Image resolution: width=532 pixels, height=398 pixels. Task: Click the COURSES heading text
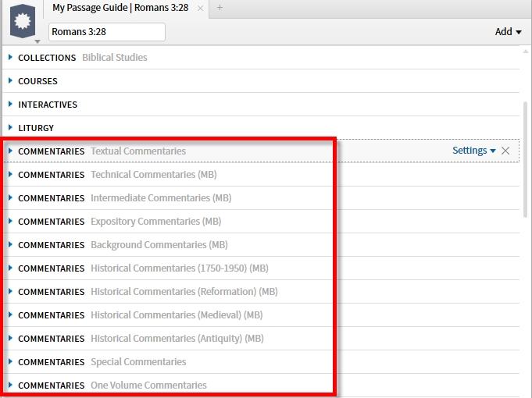[37, 81]
